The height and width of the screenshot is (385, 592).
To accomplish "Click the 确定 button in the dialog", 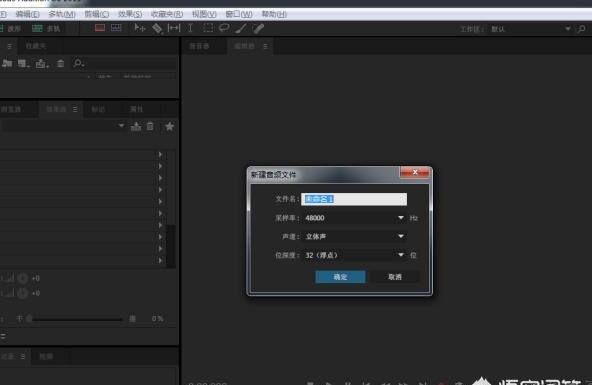I will tap(340, 277).
